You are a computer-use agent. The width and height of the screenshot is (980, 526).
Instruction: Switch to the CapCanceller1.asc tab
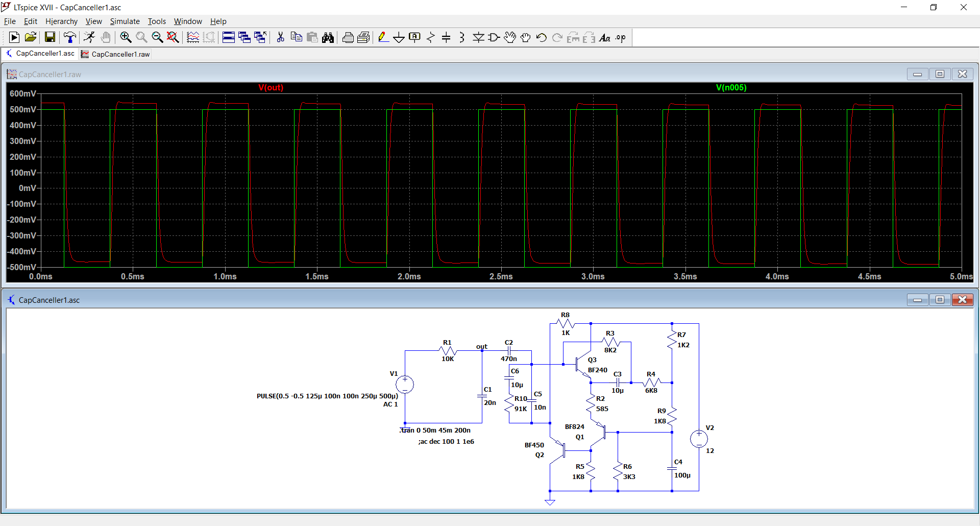point(40,54)
